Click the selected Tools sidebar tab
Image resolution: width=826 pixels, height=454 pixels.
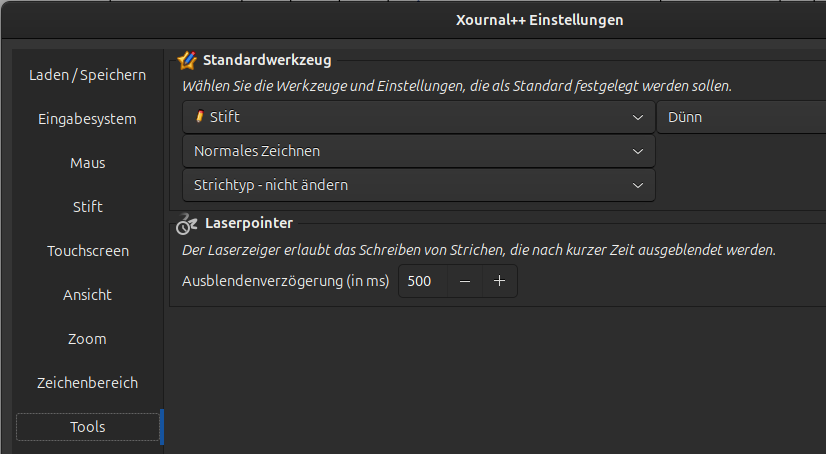pos(87,427)
